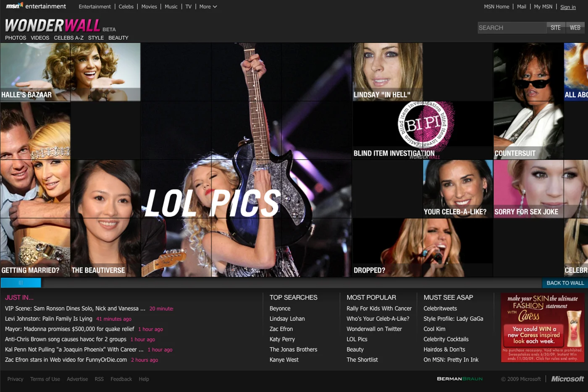Open Beauty in the Most Popular list
The height and width of the screenshot is (392, 588).
pyautogui.click(x=355, y=349)
